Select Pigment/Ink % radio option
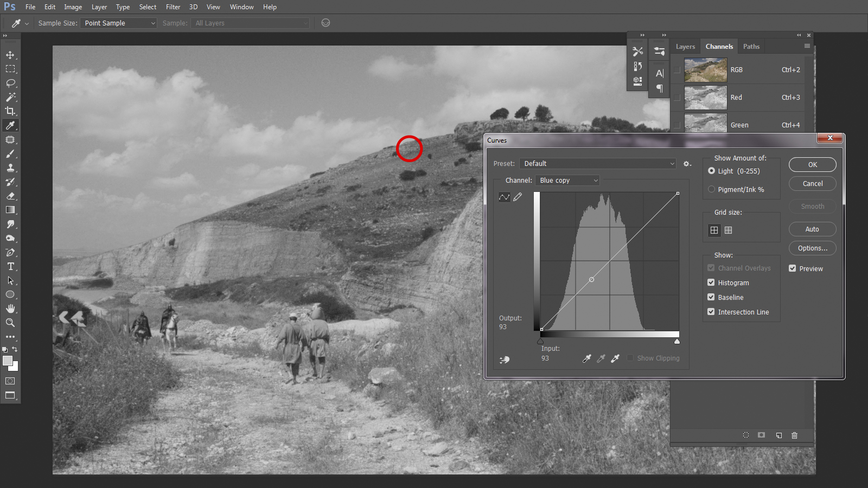Screen dimensions: 868x488 [711, 189]
